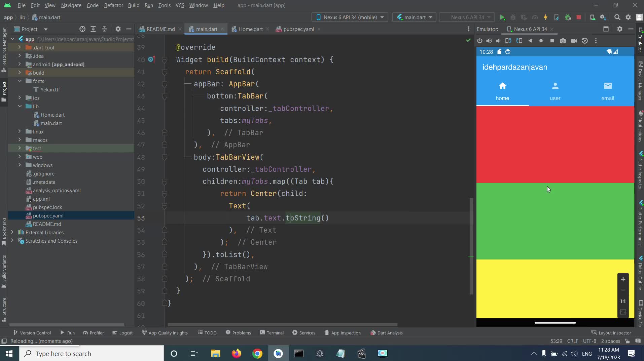
Task: Rotate emulator left
Action: click(508, 41)
